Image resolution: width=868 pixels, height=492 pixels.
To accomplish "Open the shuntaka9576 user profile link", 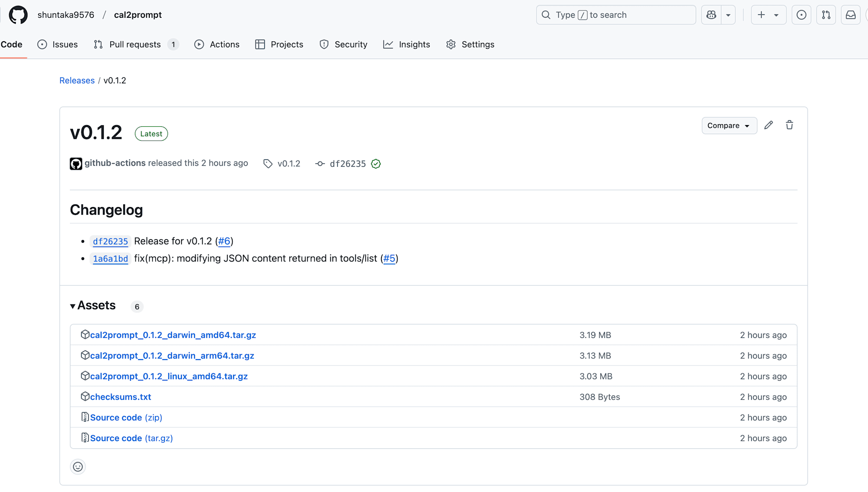I will (66, 15).
